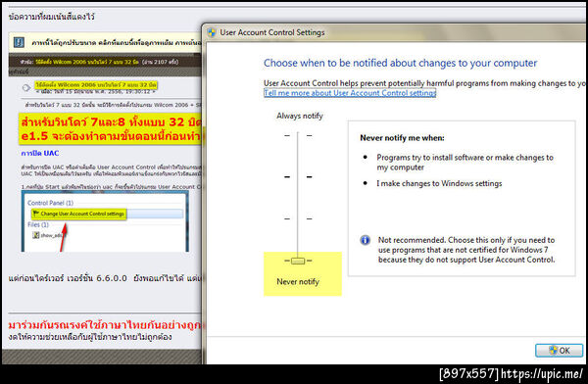
Task: Click the red Thai signature line at bottom
Action: pyautogui.click(x=105, y=325)
